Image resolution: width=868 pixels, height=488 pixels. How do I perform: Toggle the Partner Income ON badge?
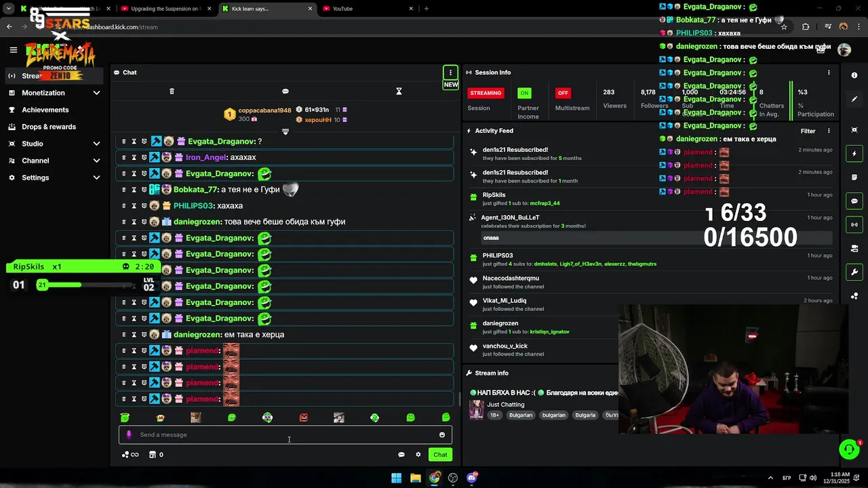pyautogui.click(x=524, y=93)
